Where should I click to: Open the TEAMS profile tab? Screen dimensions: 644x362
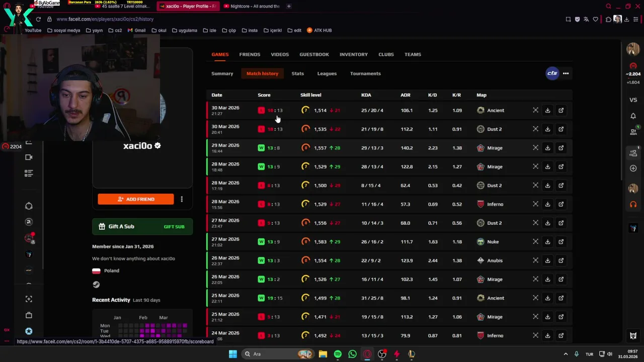(x=413, y=54)
